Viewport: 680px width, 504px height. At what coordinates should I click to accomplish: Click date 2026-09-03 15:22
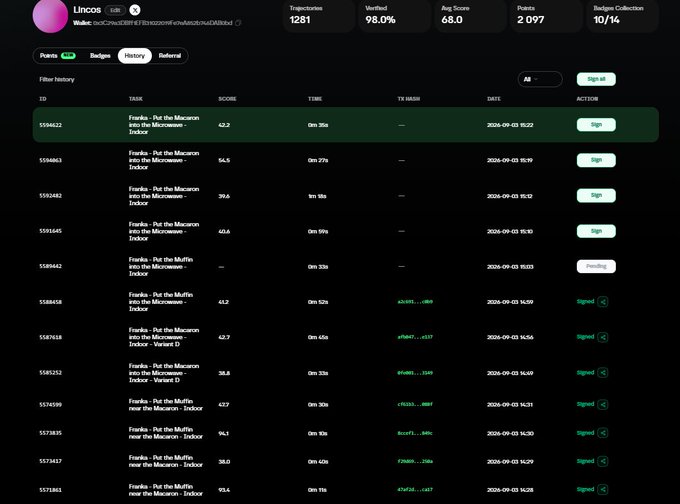510,125
